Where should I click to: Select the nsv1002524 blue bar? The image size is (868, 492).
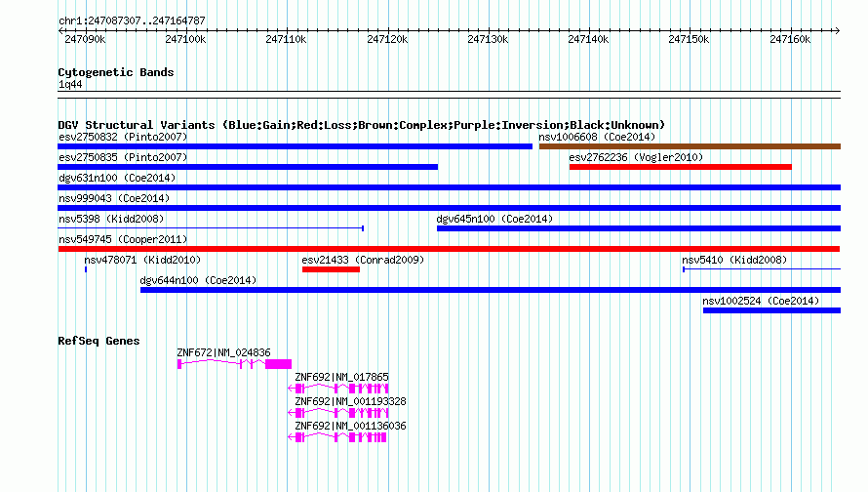771,310
